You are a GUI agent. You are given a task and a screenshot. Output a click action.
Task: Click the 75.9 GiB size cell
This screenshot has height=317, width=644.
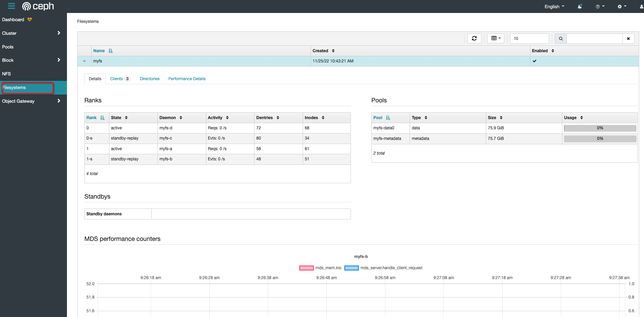pyautogui.click(x=524, y=128)
